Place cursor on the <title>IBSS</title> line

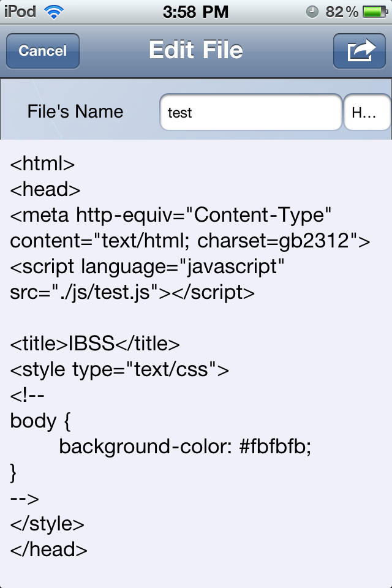95,344
